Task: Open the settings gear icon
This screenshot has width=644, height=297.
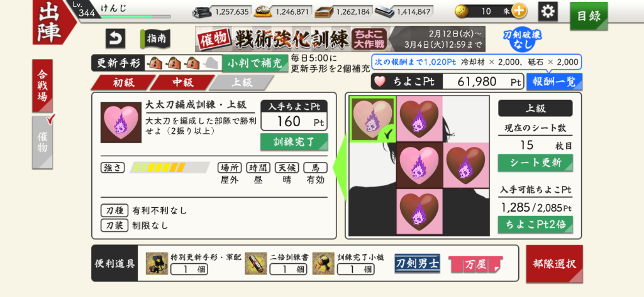Action: (x=548, y=11)
